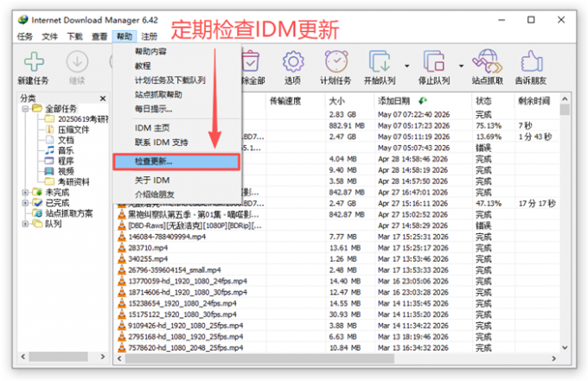Open the 注册 menu
The width and height of the screenshot is (588, 381).
(150, 36)
